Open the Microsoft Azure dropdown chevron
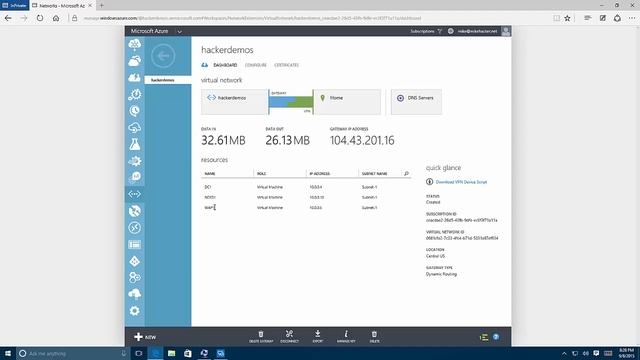 tap(180, 31)
